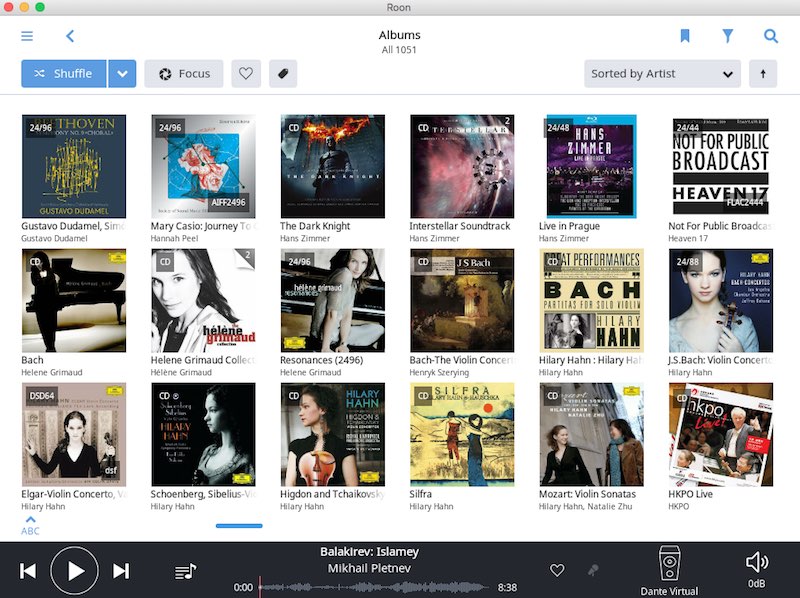Favorite the playing track with the heart
The image size is (800, 598).
point(557,570)
